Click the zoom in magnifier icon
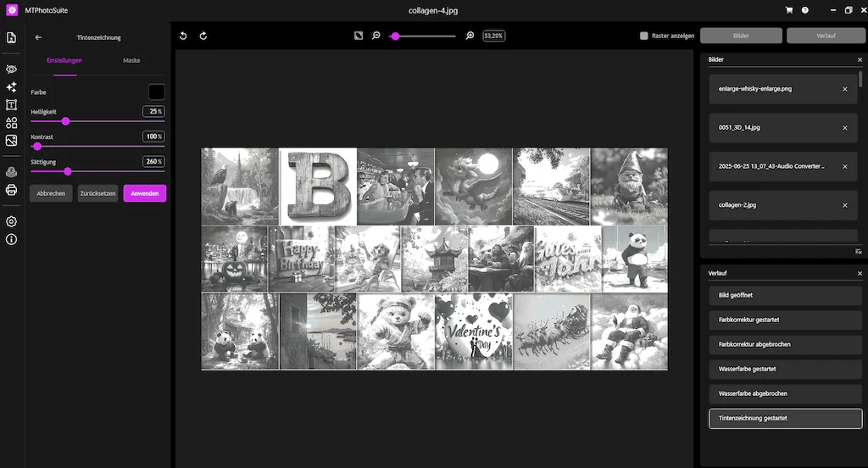 coord(470,36)
